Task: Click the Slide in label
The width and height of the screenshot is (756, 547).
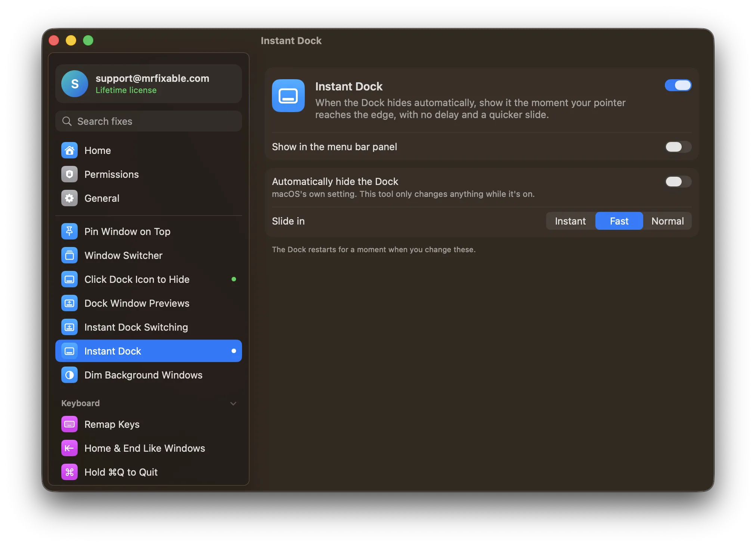Action: (x=288, y=221)
